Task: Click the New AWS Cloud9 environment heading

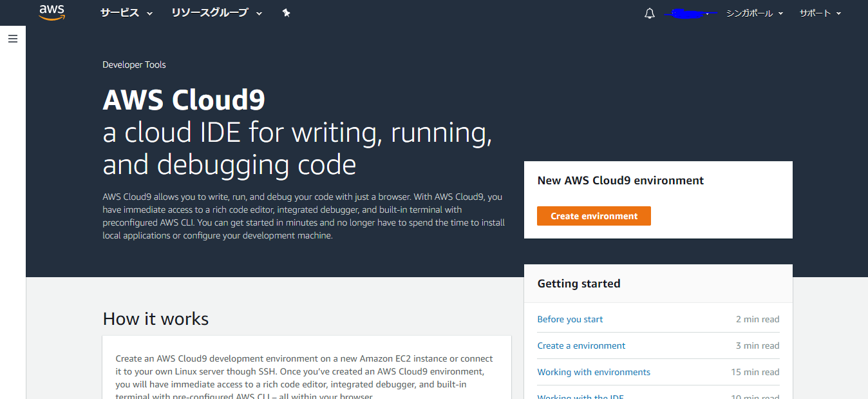Action: [621, 180]
